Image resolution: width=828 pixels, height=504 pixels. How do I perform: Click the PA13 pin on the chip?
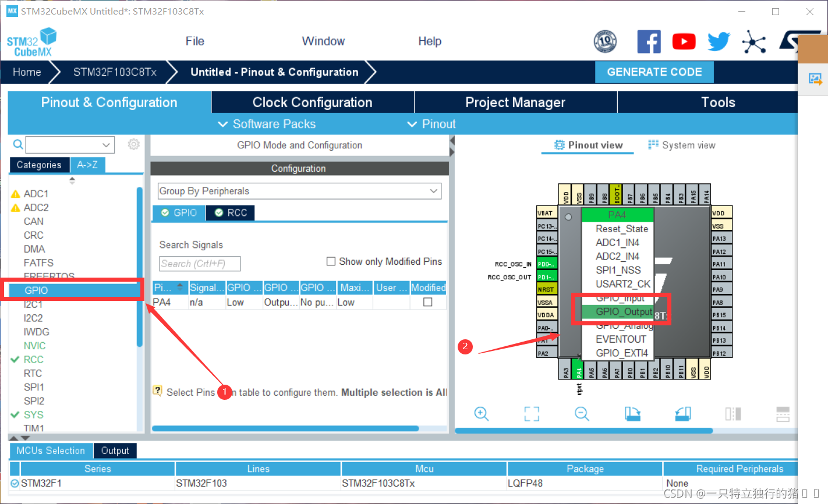tap(721, 239)
